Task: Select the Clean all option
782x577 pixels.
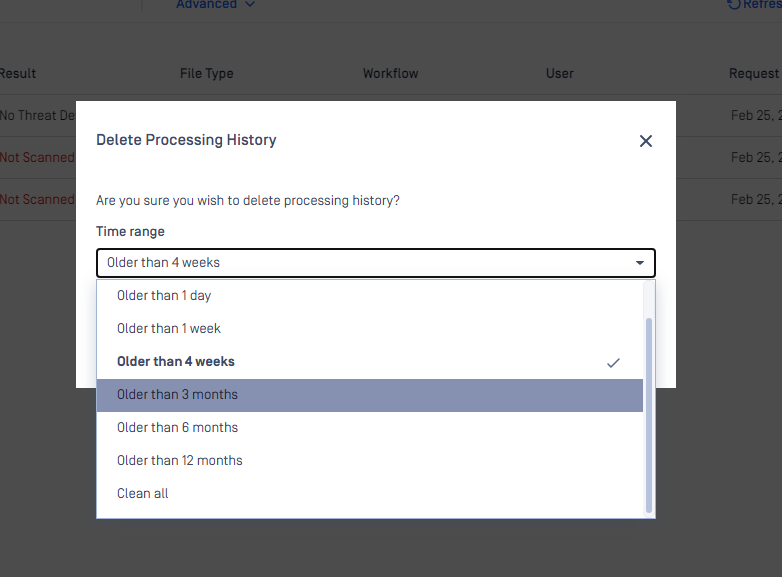Action: tap(370, 494)
